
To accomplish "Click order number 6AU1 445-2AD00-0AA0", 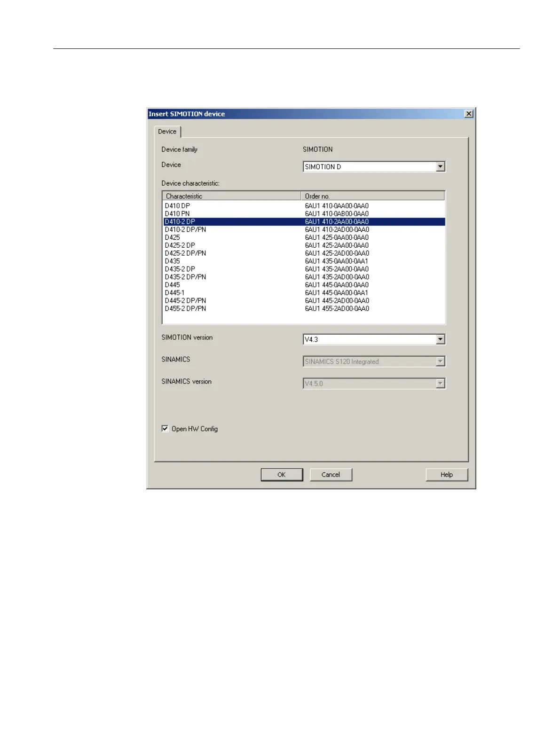I will (337, 301).
